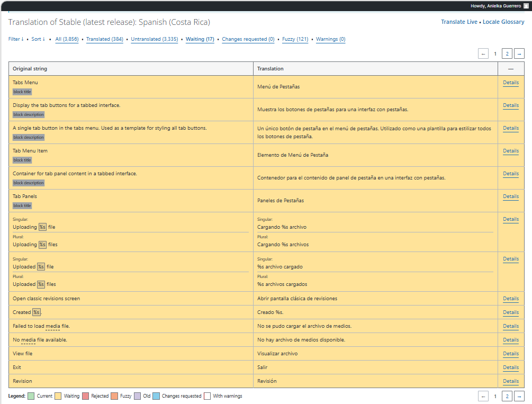Go to previous page using top left arrow
The image size is (532, 404).
click(x=483, y=53)
